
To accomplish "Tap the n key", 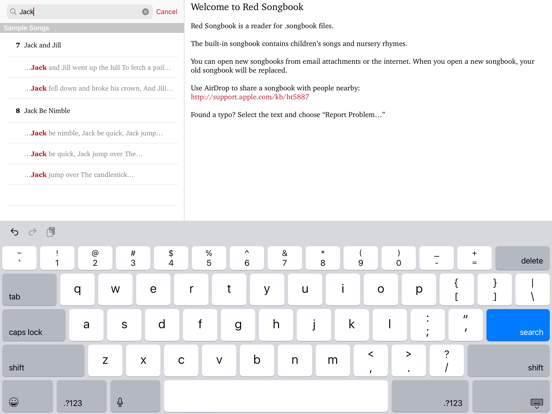I will pyautogui.click(x=295, y=360).
